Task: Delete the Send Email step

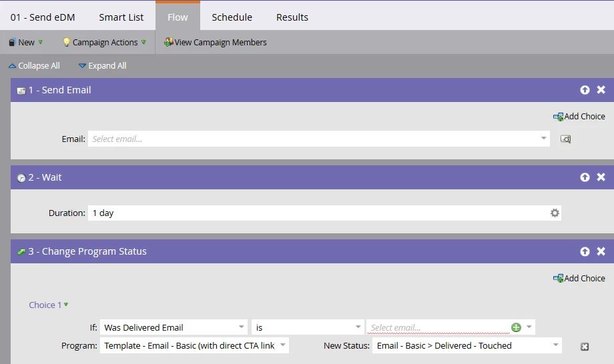Action: pos(601,89)
